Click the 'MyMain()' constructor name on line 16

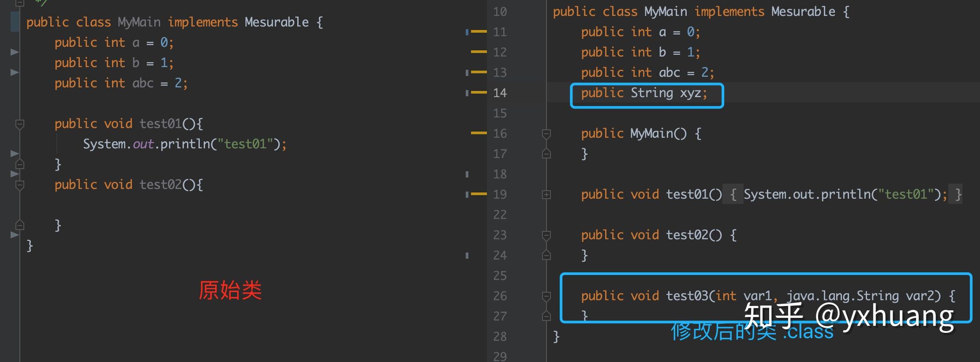pos(658,133)
